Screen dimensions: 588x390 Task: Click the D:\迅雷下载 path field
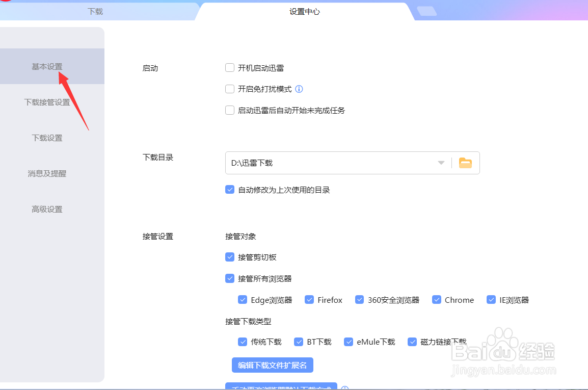pyautogui.click(x=353, y=163)
